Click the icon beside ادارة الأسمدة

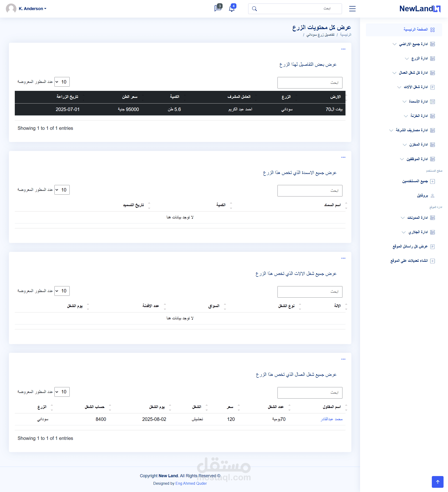pyautogui.click(x=433, y=102)
